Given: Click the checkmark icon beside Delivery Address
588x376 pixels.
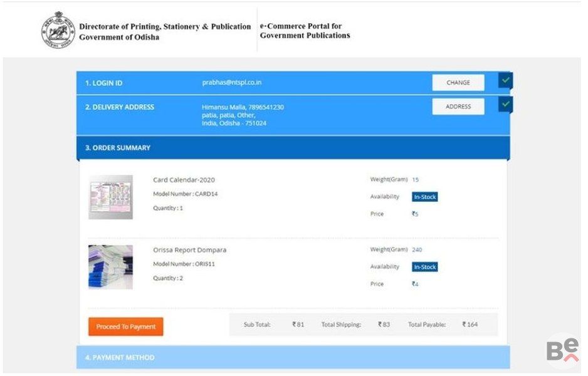Looking at the screenshot, I should click(x=505, y=104).
